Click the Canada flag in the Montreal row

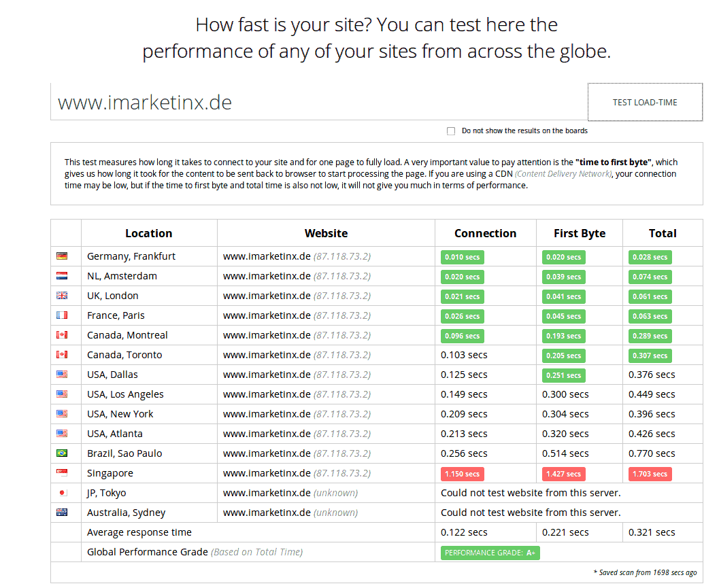point(62,335)
